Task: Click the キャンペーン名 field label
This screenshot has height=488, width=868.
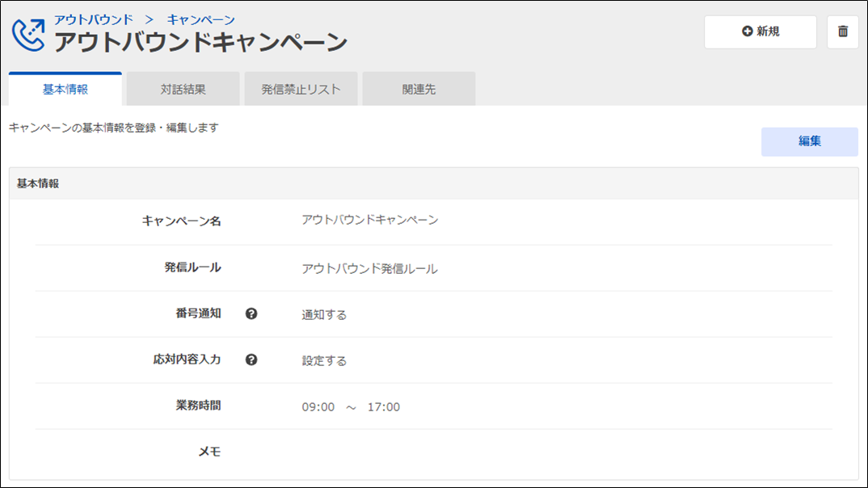Action: coord(182,221)
